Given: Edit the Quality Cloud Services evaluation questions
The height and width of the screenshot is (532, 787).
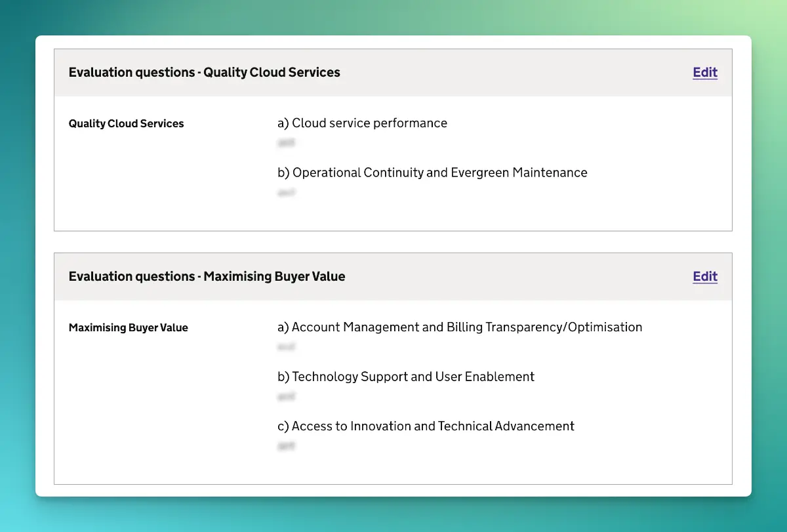Looking at the screenshot, I should pos(704,72).
